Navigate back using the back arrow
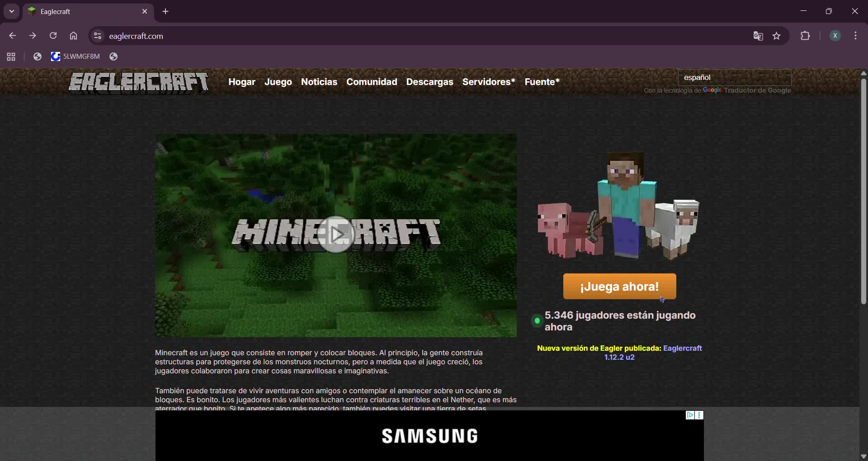 point(13,36)
